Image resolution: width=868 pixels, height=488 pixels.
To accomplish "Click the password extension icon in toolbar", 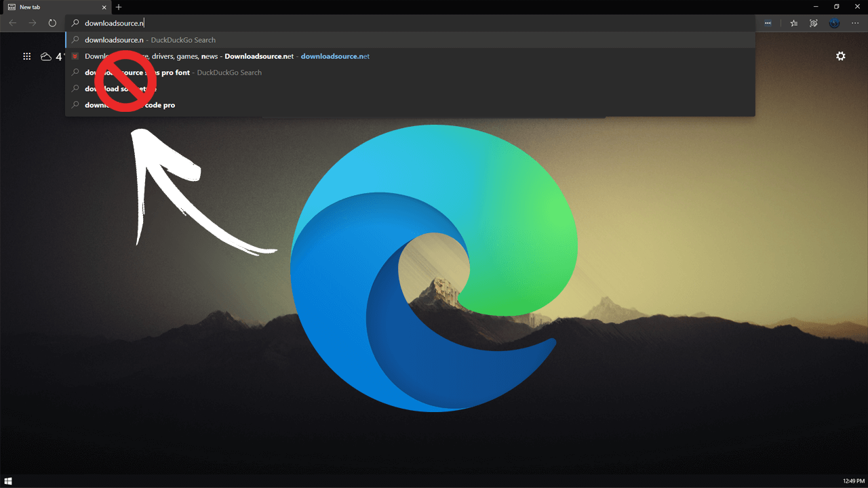I will point(768,23).
